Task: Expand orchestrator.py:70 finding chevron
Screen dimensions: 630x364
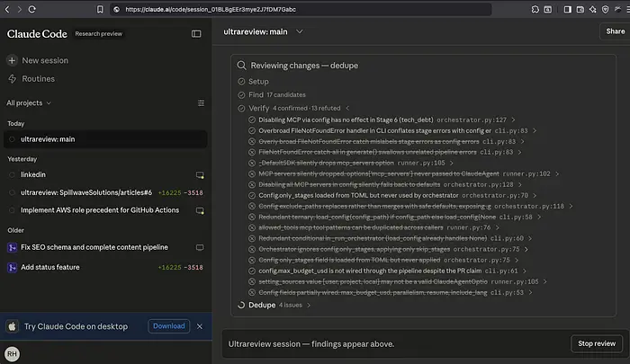Action: [x=535, y=195]
